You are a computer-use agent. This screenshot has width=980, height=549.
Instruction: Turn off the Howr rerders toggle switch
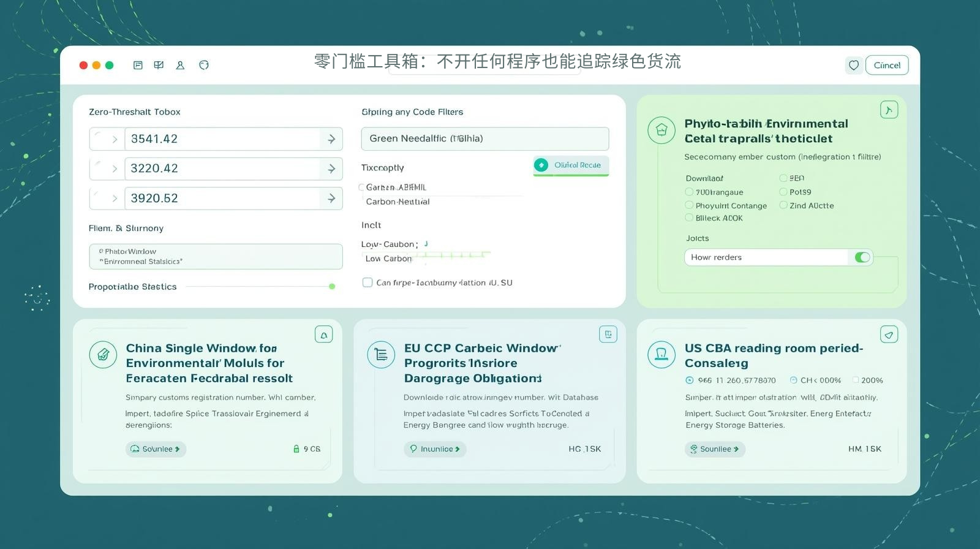[x=862, y=257]
